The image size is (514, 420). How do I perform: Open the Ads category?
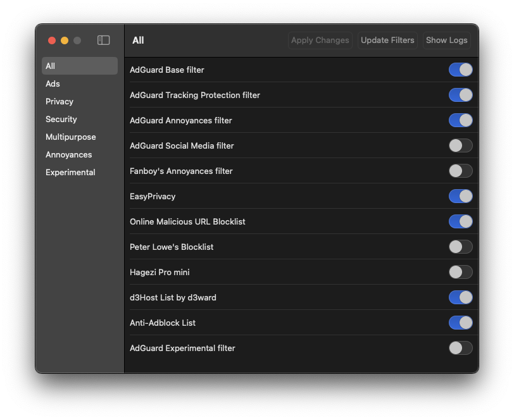coord(80,83)
